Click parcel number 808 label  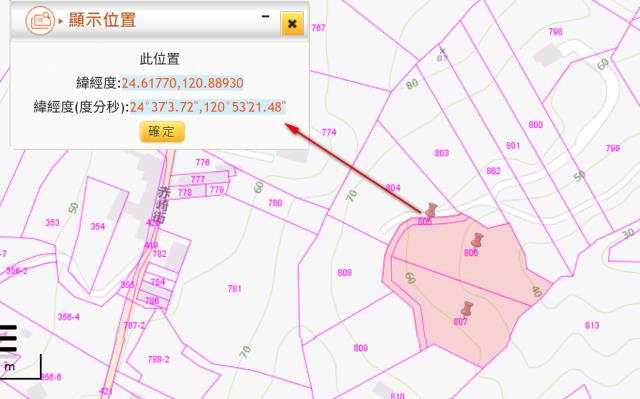tap(345, 273)
